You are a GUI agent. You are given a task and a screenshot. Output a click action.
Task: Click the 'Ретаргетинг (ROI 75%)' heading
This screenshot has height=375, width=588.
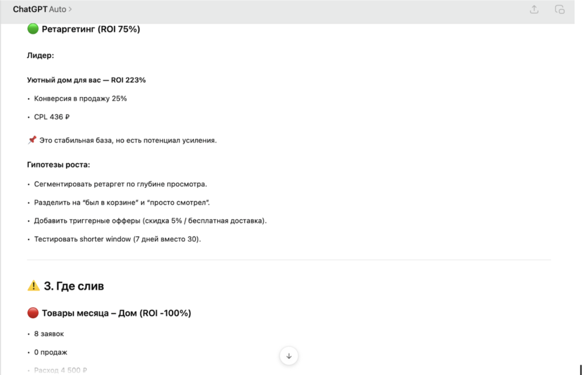[x=91, y=29]
